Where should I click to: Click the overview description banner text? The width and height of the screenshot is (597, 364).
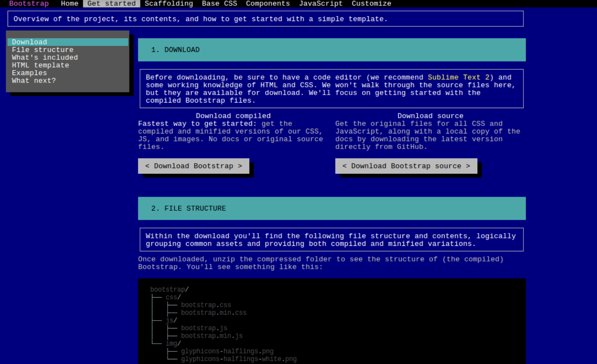[x=201, y=19]
